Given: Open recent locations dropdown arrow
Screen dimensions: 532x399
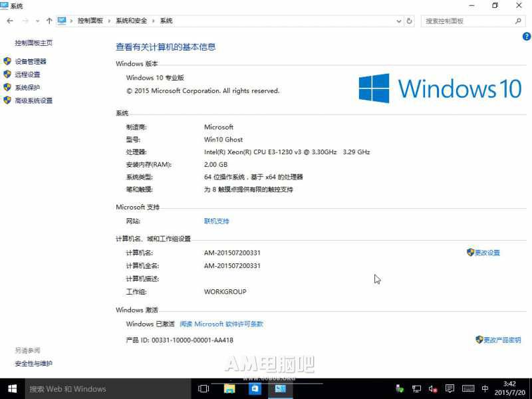Looking at the screenshot, I should [x=37, y=21].
